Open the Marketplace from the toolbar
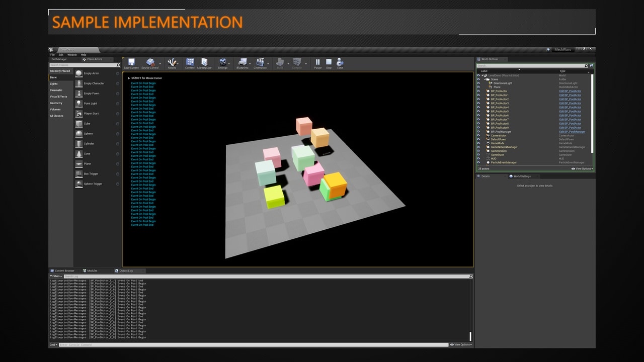Image resolution: width=644 pixels, height=362 pixels. (204, 62)
